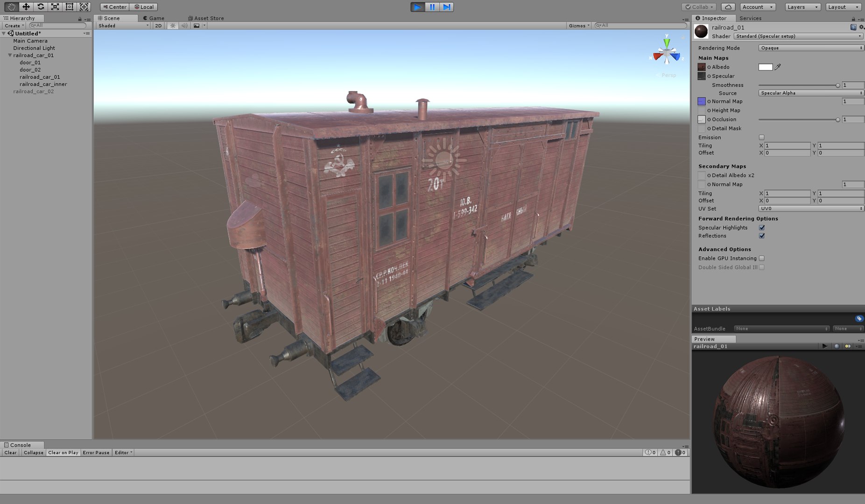Open the cloud services icon
The height and width of the screenshot is (504, 865).
pyautogui.click(x=728, y=7)
